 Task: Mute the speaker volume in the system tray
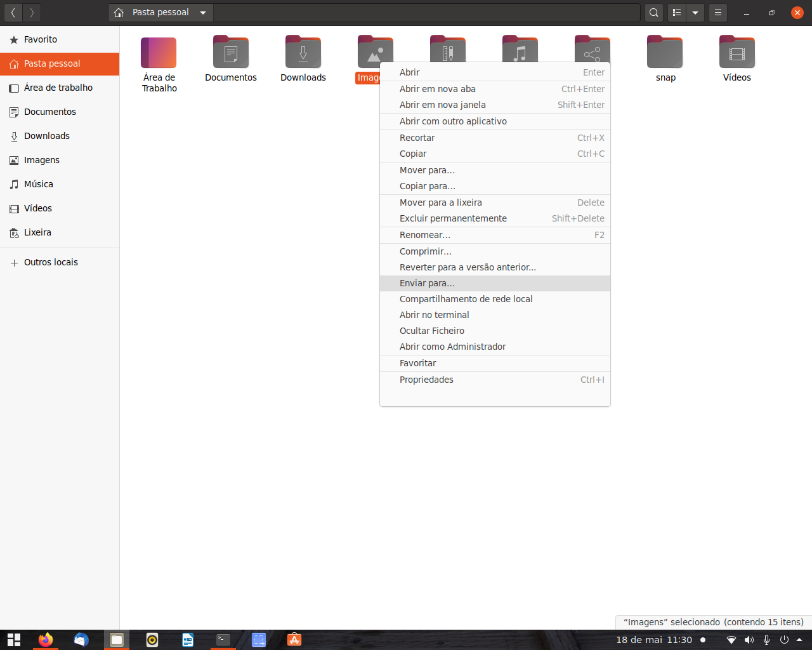pos(749,640)
